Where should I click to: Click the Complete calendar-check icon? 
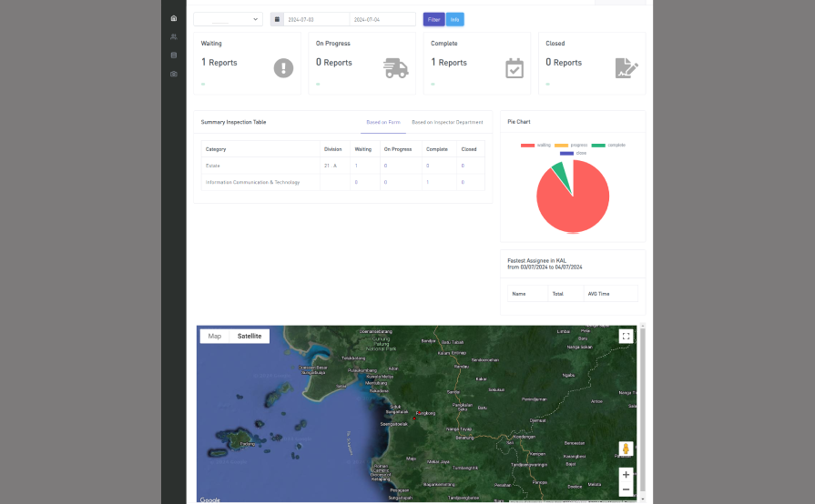tap(514, 68)
